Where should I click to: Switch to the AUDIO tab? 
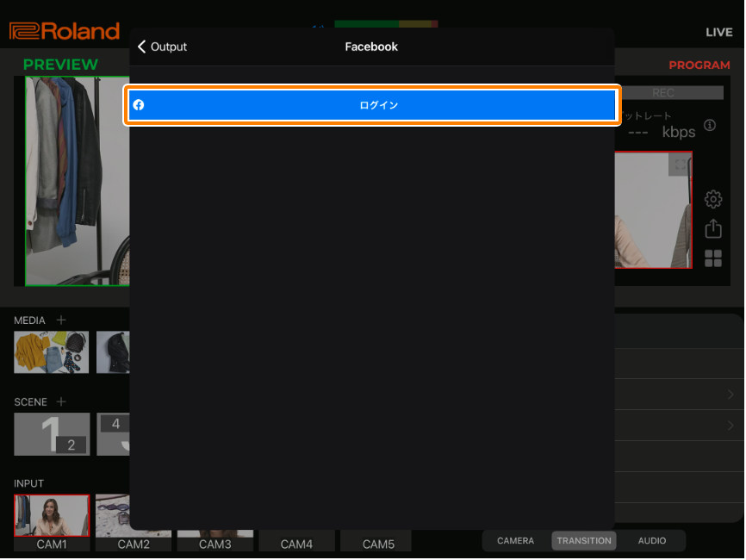pyautogui.click(x=652, y=540)
